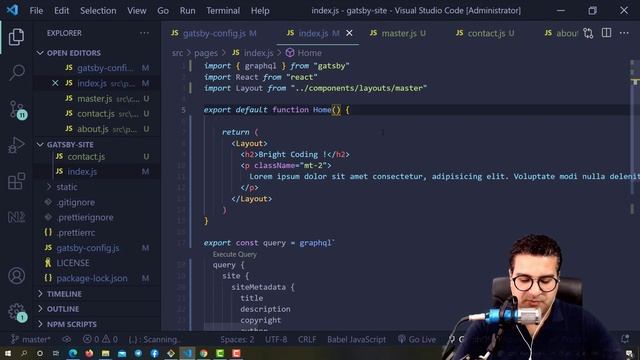Open the Run menu
Screen dimensions: 640x360
point(187,11)
